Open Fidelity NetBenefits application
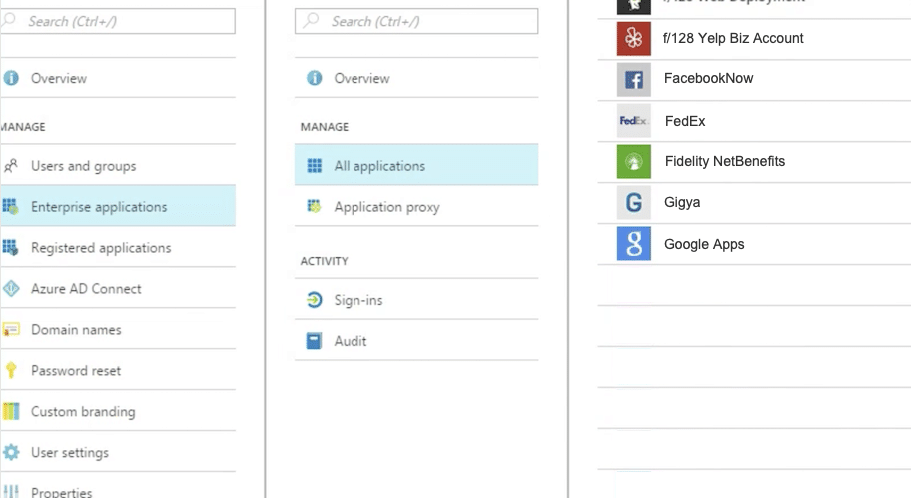The image size is (911, 498). (754, 162)
